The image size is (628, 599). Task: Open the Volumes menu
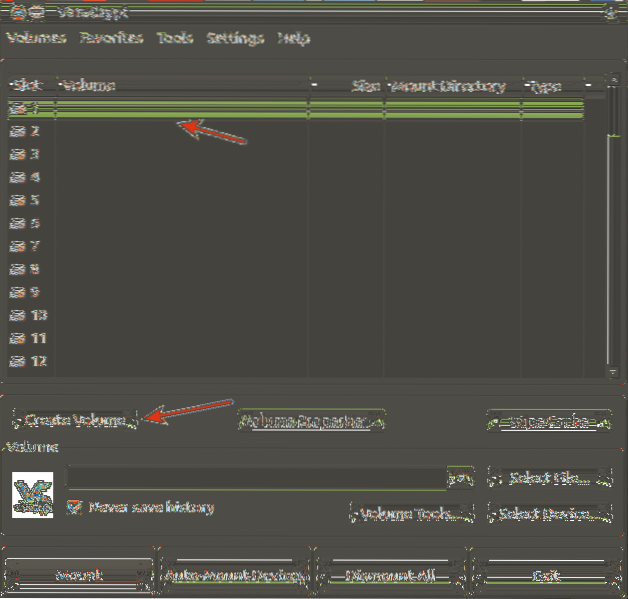36,39
